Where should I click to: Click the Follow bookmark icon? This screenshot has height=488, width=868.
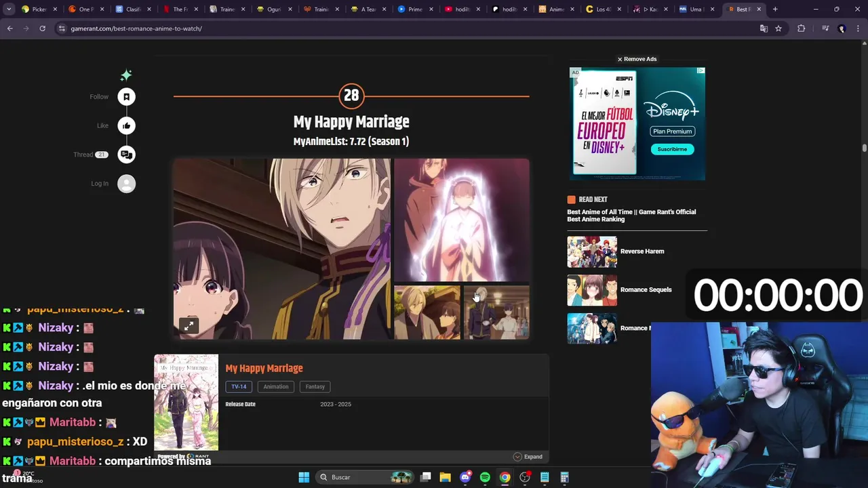click(x=126, y=97)
